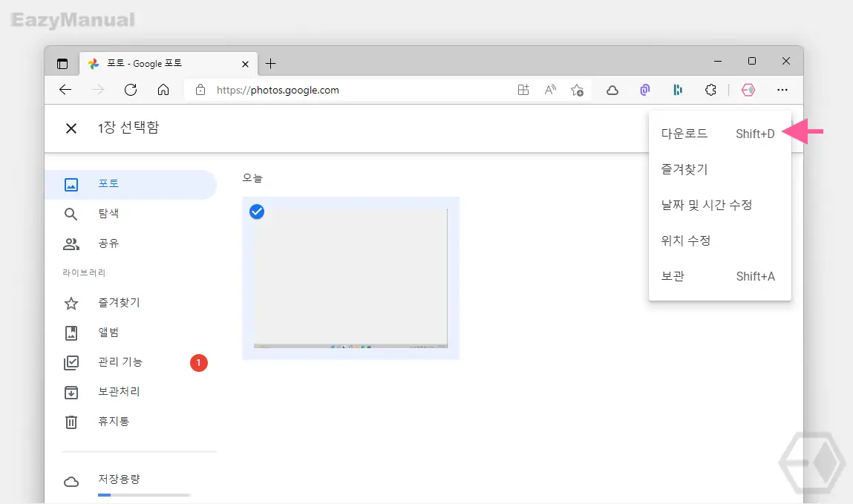
Task: Open 관리 기능 utilities in the sidebar
Action: 131,362
